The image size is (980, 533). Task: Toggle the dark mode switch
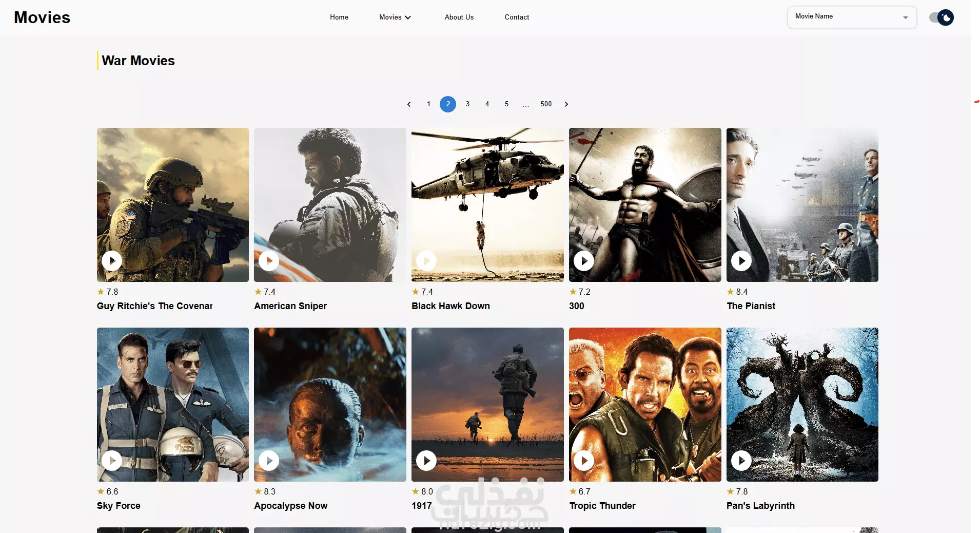pos(942,17)
